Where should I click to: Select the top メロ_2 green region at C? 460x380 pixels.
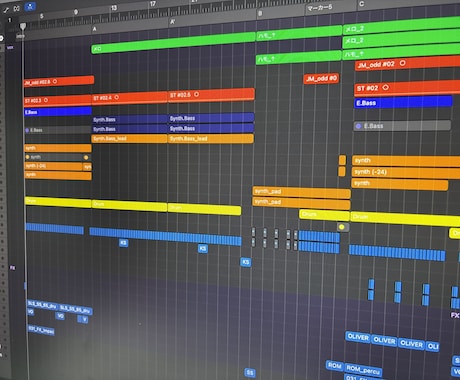coord(401,27)
